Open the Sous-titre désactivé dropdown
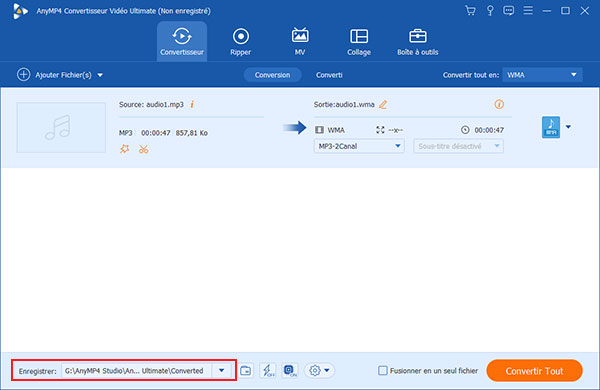Viewport: 600px width, 390px height. pos(458,146)
